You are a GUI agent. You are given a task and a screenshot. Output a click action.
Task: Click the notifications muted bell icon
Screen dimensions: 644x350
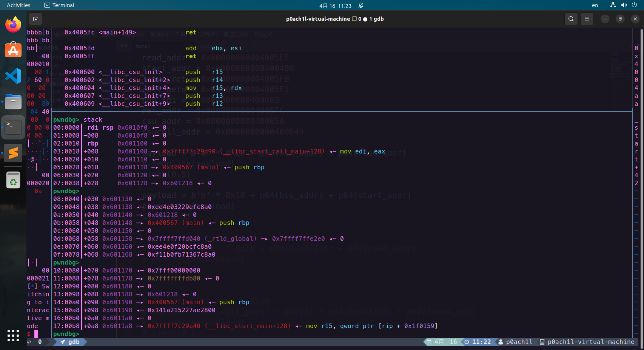[361, 5]
